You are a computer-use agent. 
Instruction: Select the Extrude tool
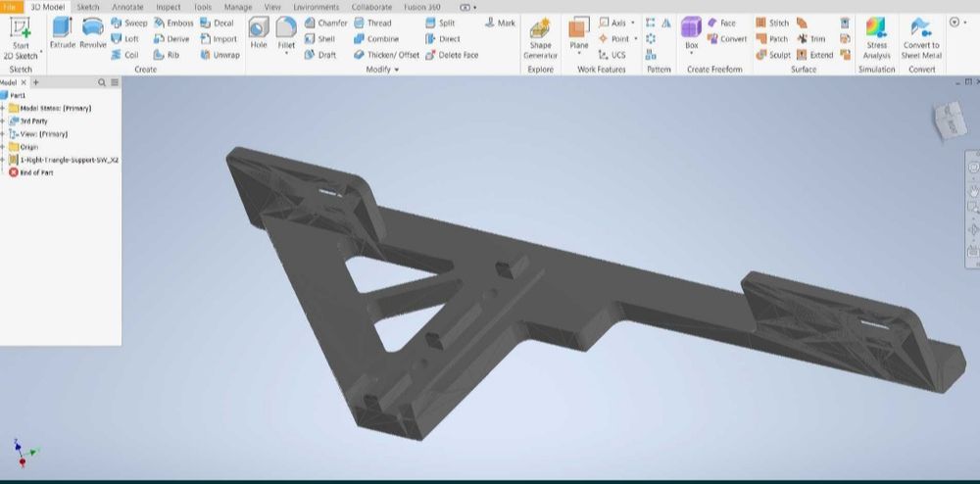tap(63, 33)
